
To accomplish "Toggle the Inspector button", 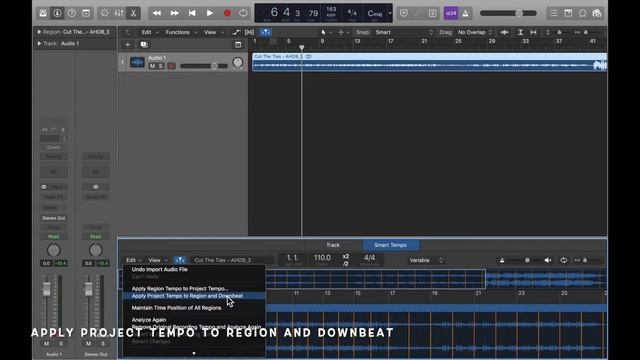I will click(57, 13).
